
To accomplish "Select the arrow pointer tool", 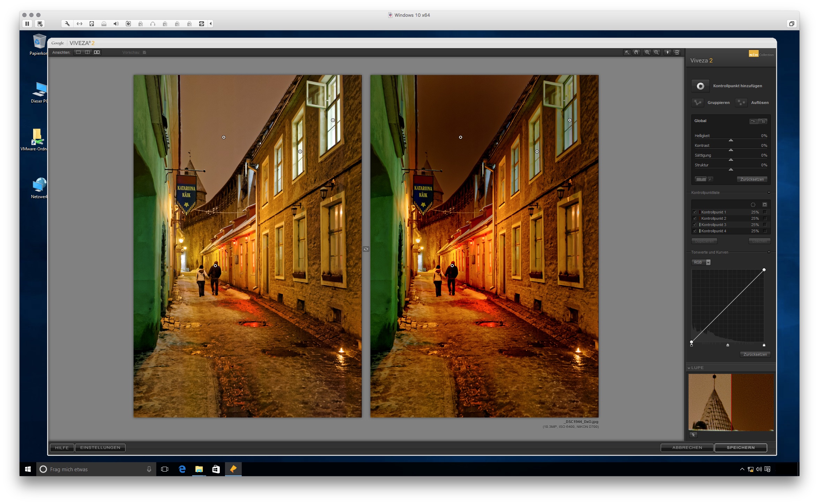I will tap(627, 52).
